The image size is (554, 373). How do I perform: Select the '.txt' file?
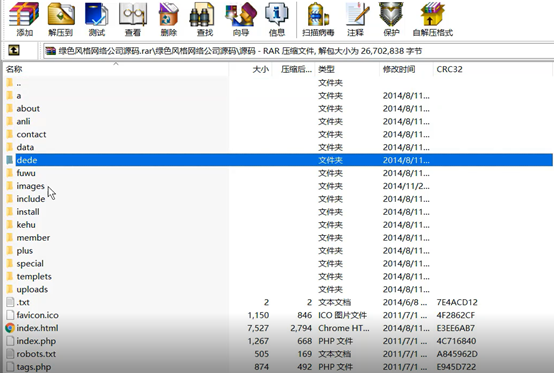click(x=23, y=302)
